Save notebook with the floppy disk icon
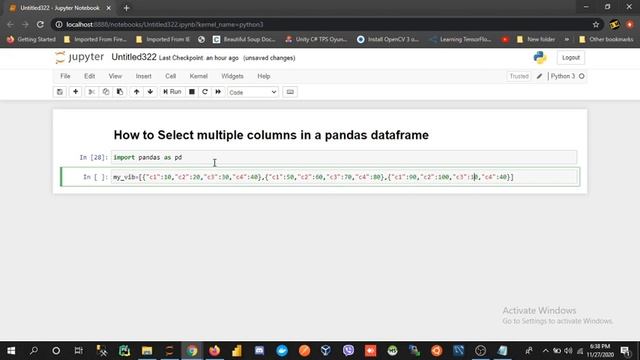Viewport: 640px width, 360px height. [x=60, y=92]
